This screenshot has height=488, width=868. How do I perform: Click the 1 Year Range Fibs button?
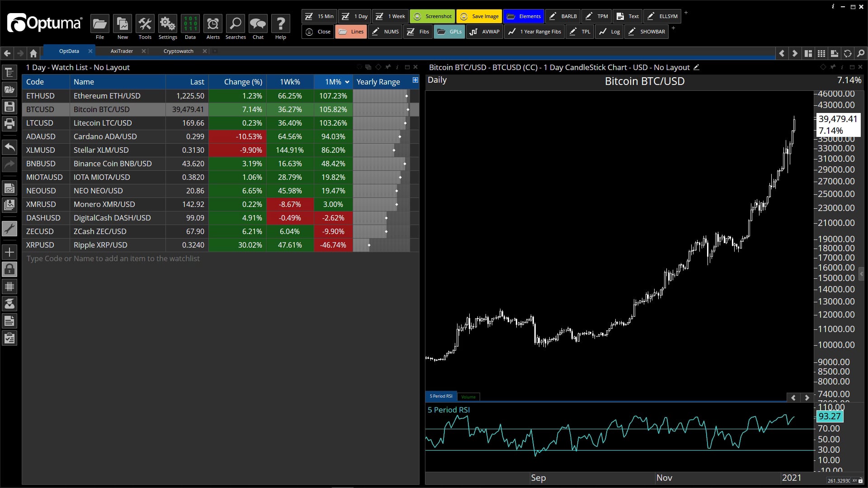[x=534, y=32]
